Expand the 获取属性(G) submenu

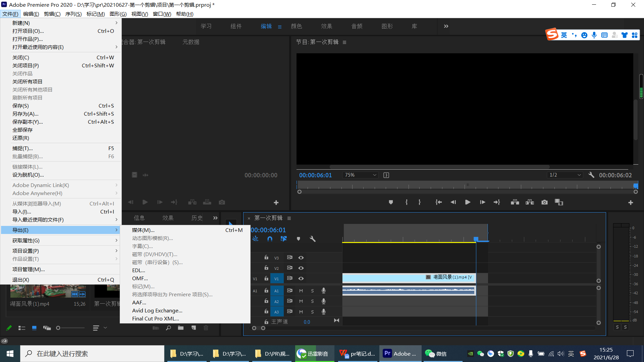[60, 240]
